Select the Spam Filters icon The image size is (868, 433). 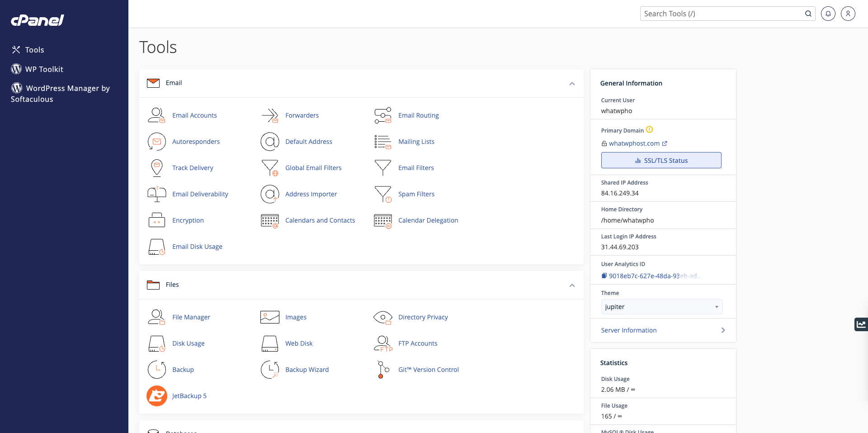click(383, 194)
